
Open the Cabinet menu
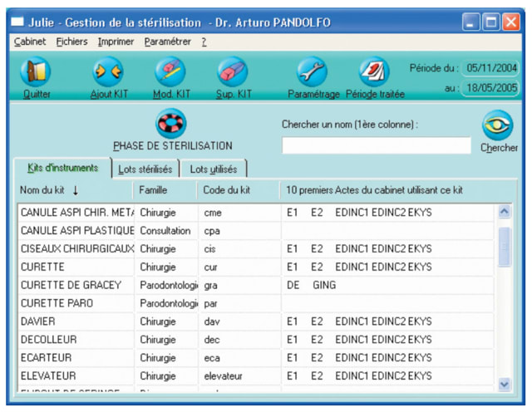coord(30,42)
